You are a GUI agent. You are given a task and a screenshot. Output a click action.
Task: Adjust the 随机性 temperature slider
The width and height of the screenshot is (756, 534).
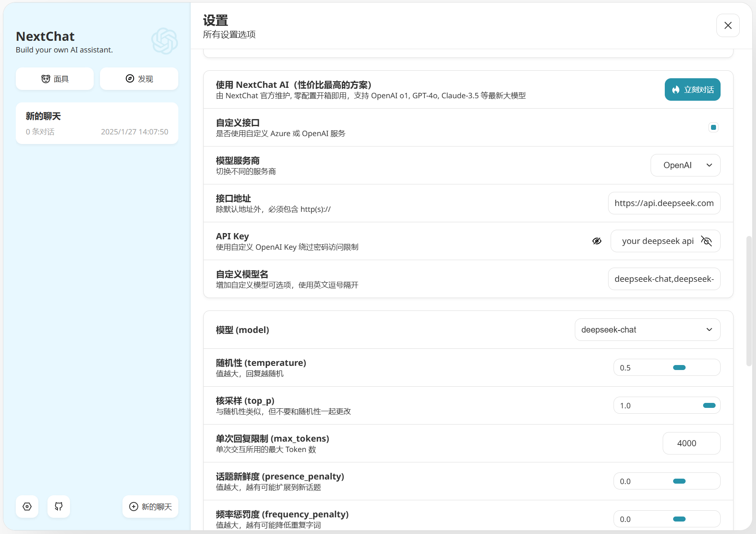pyautogui.click(x=679, y=368)
